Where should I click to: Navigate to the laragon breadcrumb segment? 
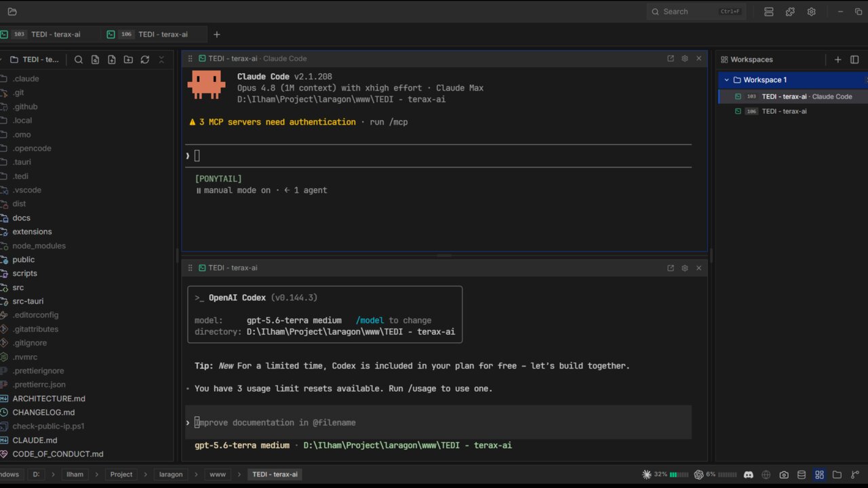click(x=171, y=474)
